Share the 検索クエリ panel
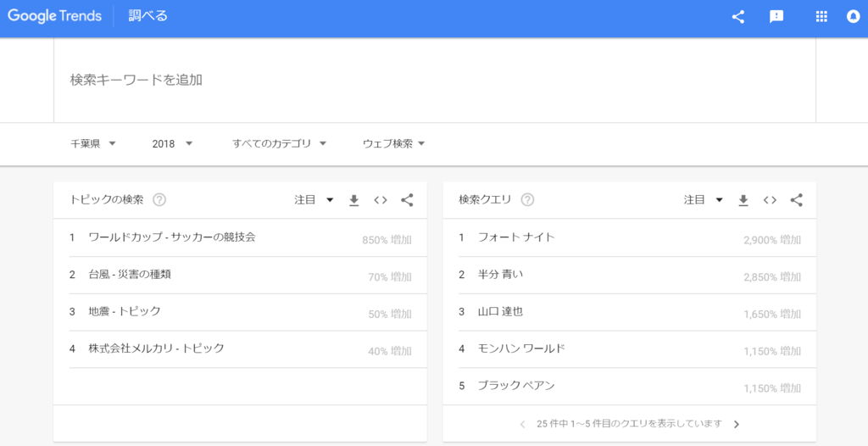This screenshot has width=868, height=446. pyautogui.click(x=797, y=200)
